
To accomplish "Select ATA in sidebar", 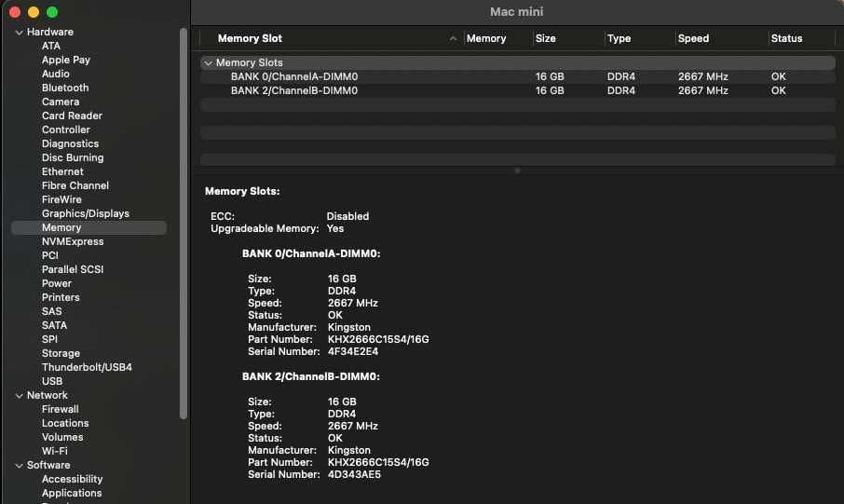I will (x=51, y=46).
